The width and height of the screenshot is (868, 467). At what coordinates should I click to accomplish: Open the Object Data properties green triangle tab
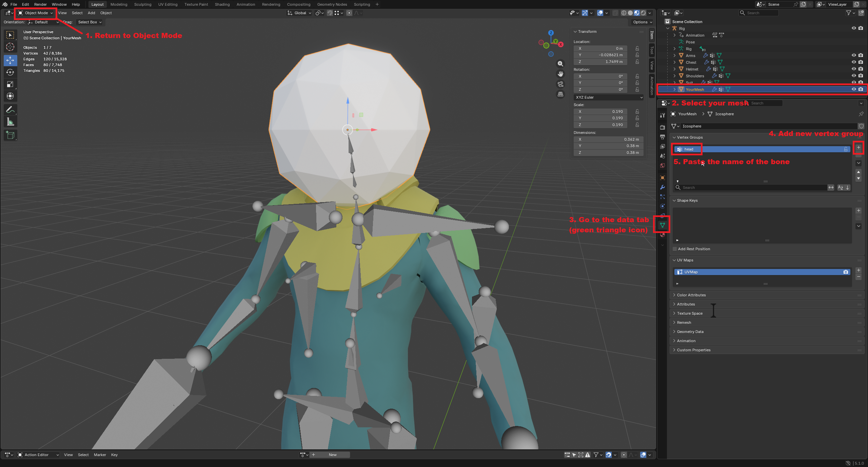[x=662, y=225]
